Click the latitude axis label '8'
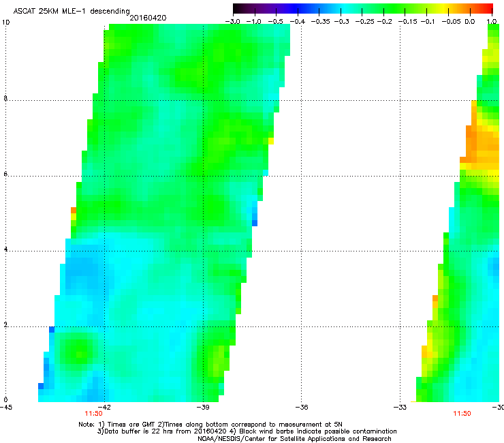 pos(5,98)
